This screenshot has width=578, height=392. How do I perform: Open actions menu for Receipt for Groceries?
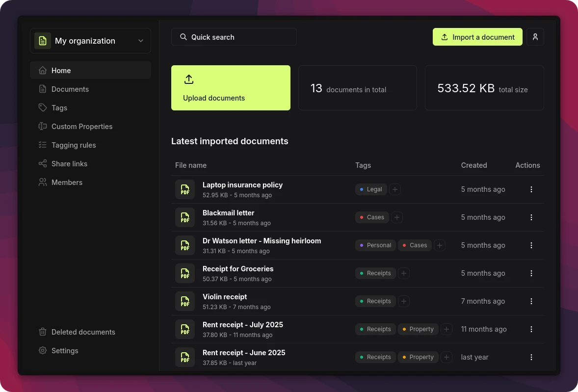tap(531, 273)
